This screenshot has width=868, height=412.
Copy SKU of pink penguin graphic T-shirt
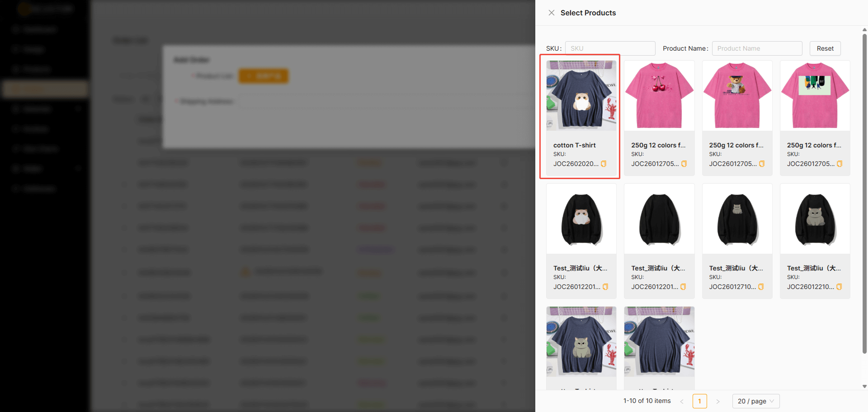point(840,164)
